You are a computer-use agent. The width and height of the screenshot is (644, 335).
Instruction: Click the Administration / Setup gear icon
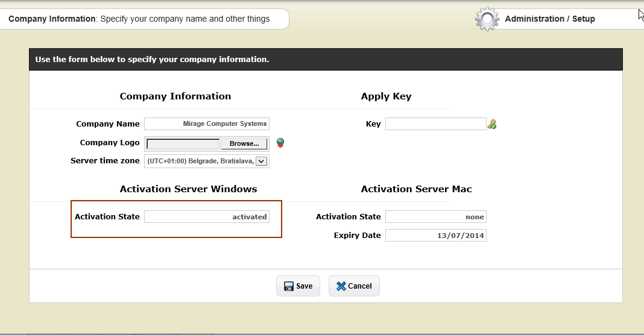pos(487,19)
